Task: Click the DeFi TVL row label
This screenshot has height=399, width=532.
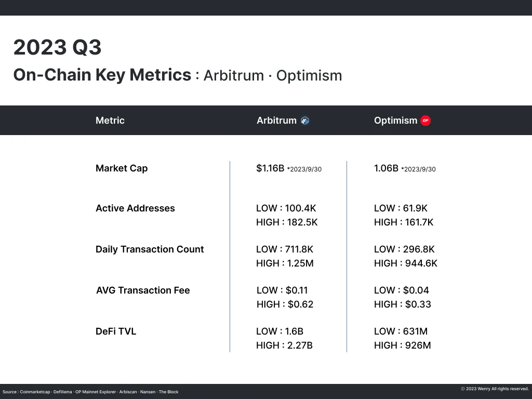Action: (x=116, y=331)
